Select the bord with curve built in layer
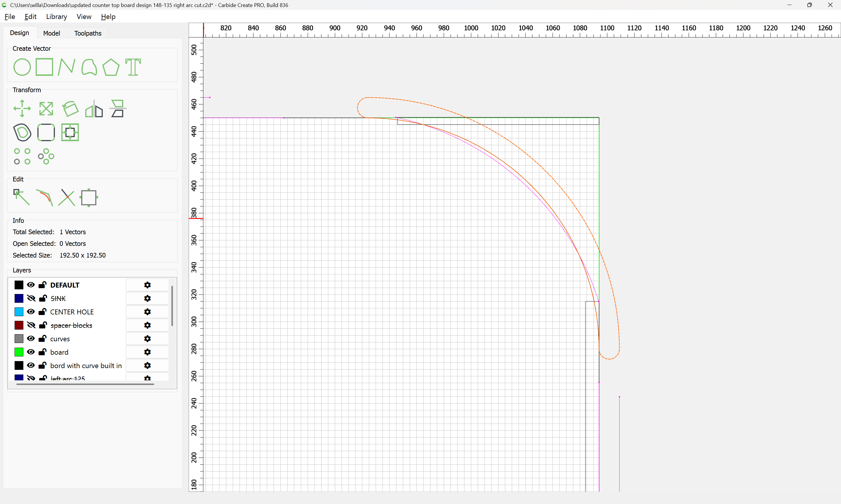The width and height of the screenshot is (841, 504). pyautogui.click(x=86, y=365)
